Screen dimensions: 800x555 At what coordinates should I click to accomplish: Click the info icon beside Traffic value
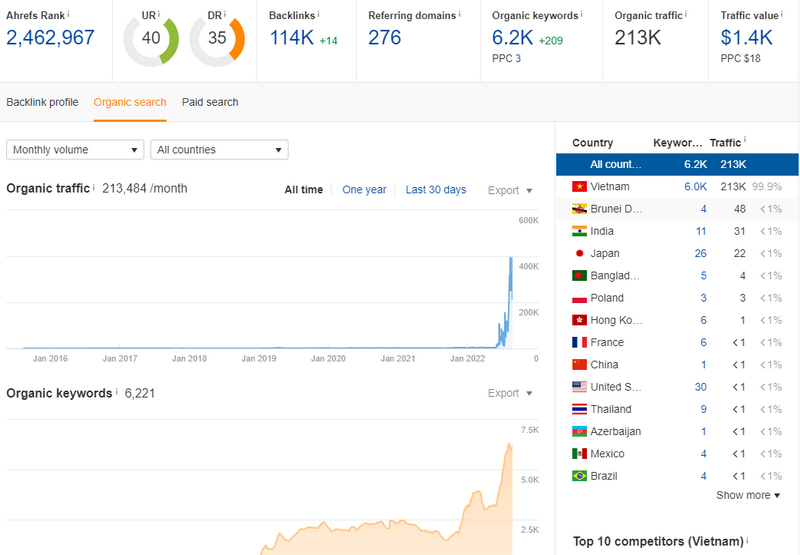pyautogui.click(x=782, y=14)
